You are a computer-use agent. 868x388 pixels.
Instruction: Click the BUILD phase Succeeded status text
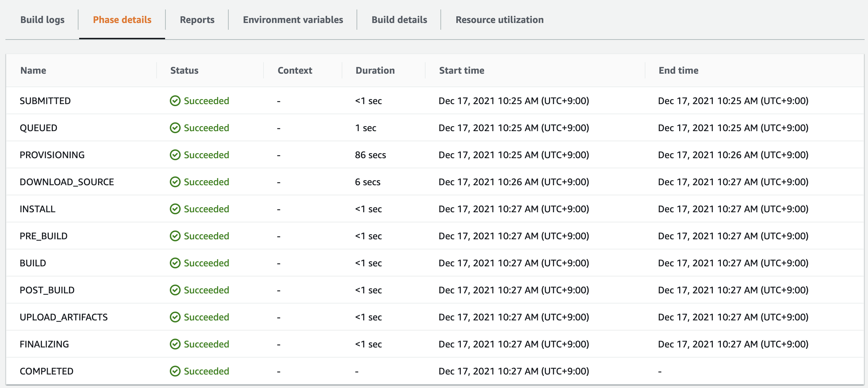[206, 263]
